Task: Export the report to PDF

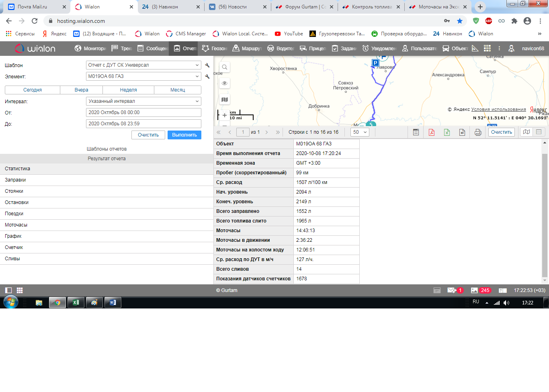Action: pyautogui.click(x=432, y=132)
